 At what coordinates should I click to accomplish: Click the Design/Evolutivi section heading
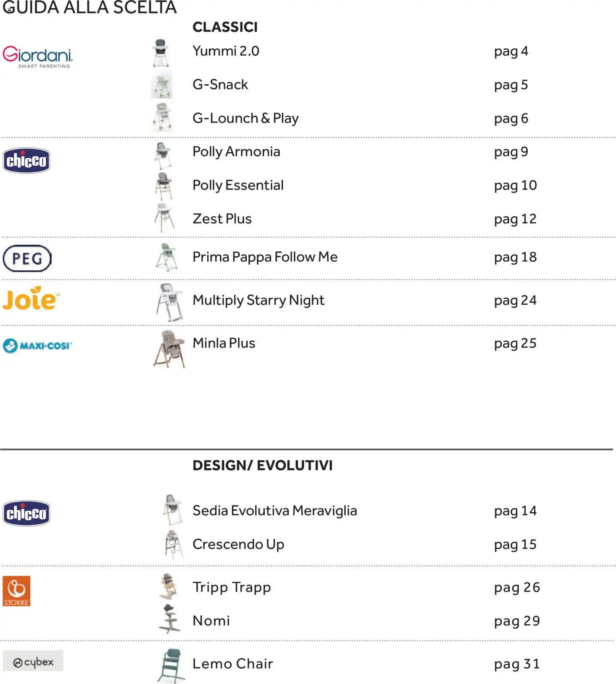(262, 465)
